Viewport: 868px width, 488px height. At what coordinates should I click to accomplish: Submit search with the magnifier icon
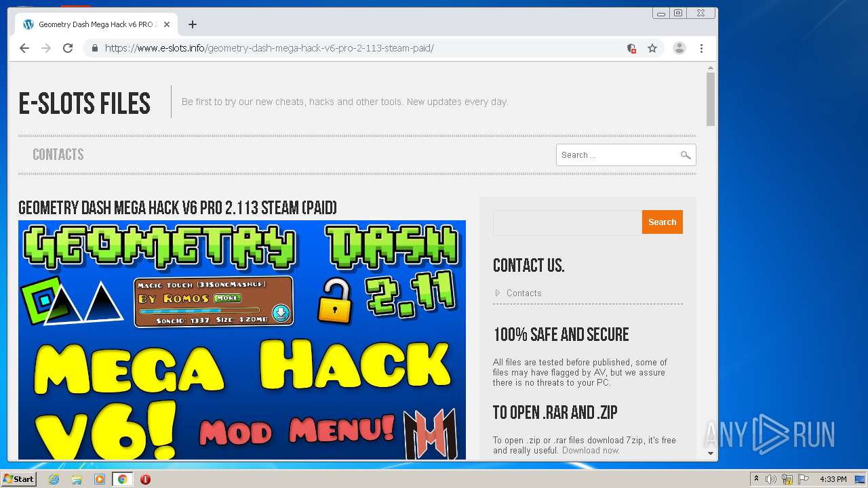coord(686,155)
